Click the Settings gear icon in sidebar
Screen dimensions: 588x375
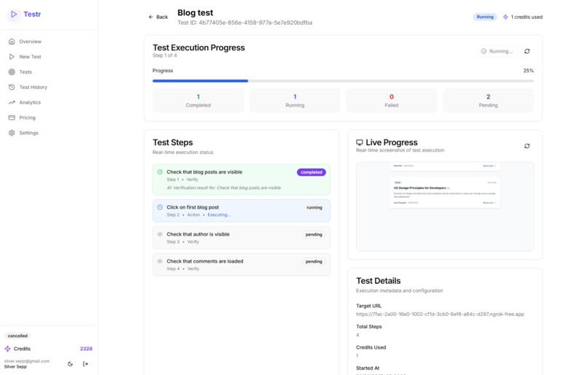click(x=12, y=133)
